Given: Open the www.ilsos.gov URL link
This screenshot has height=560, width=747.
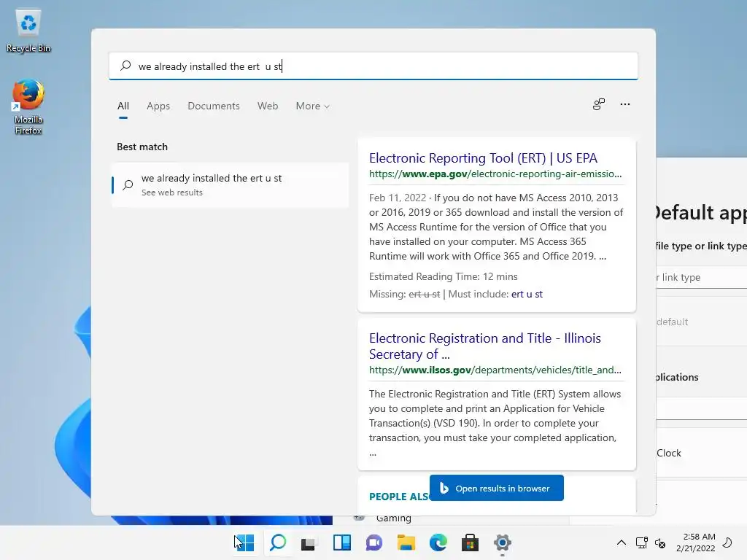Looking at the screenshot, I should click(x=495, y=370).
